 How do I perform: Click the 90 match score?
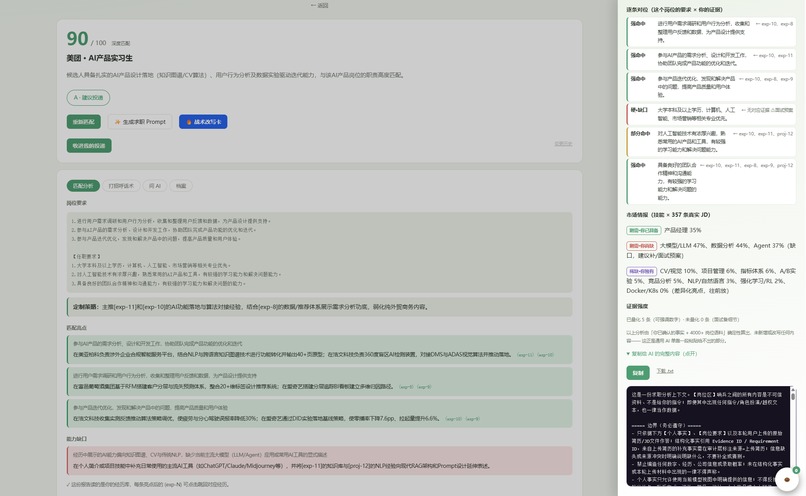tap(77, 39)
